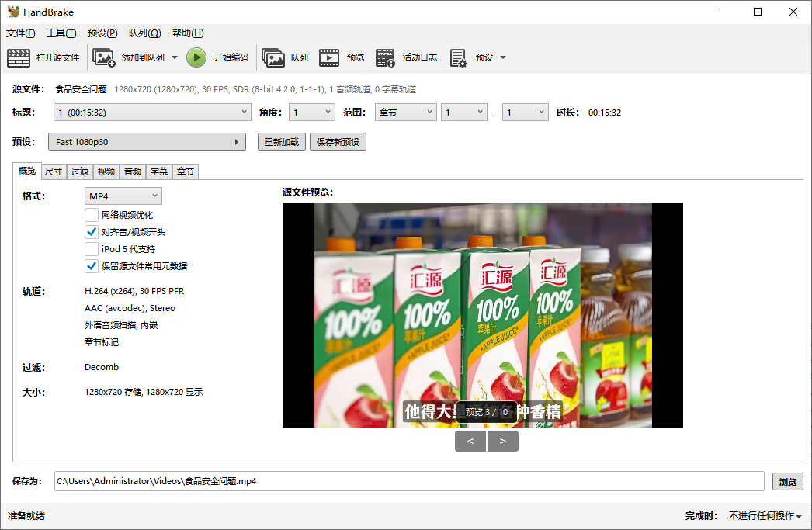Image resolution: width=812 pixels, height=530 pixels.
Task: Open the 格式 MP4 dropdown
Action: (123, 196)
